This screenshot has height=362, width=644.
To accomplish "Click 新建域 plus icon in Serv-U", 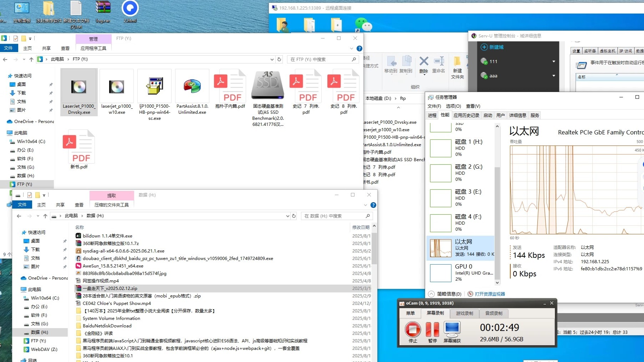I will (x=484, y=47).
